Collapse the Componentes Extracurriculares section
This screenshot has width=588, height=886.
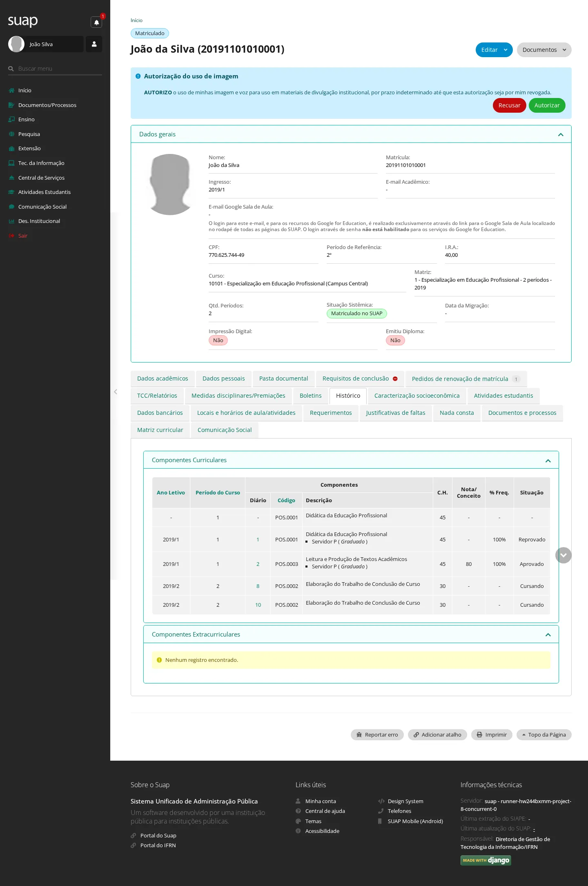pos(548,634)
